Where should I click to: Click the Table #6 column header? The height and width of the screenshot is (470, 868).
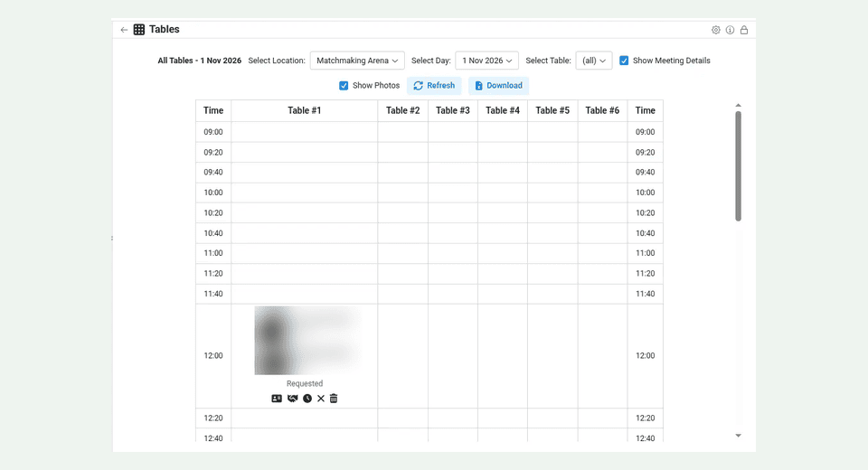pyautogui.click(x=602, y=110)
